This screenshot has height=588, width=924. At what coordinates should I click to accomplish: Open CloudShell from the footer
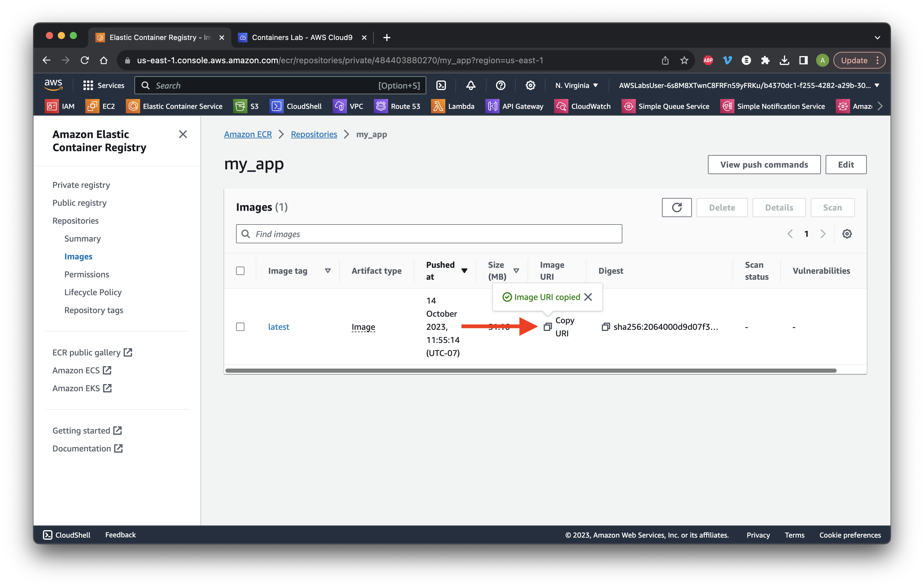67,535
